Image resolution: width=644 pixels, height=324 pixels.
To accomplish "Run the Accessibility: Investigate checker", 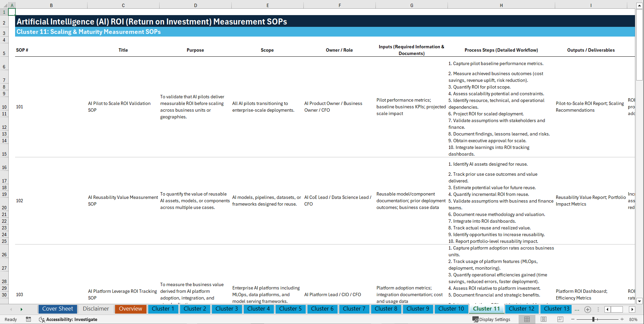I will (68, 319).
